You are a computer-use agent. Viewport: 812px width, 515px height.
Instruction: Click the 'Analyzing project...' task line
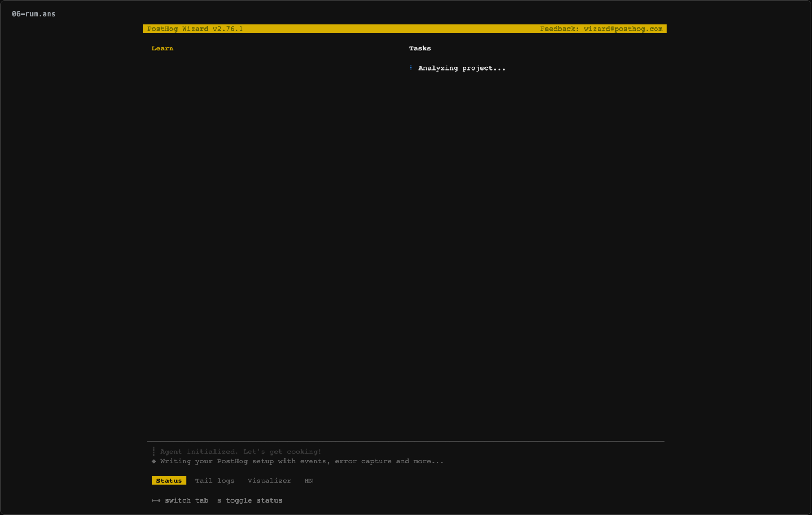[462, 68]
